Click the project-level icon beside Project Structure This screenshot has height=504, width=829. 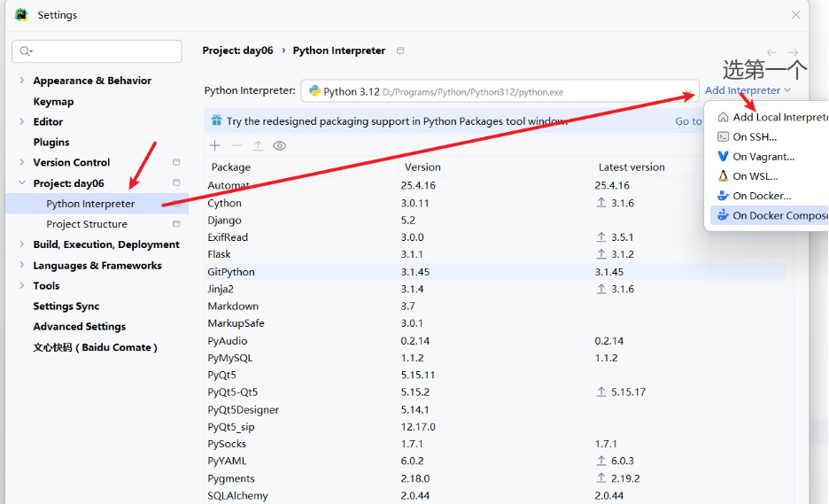176,224
